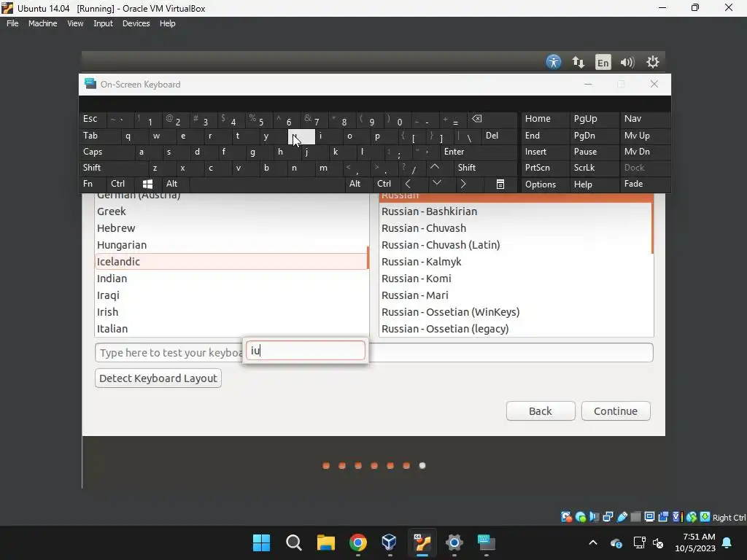Image resolution: width=747 pixels, height=560 pixels.
Task: Select Icelandic in language list
Action: pos(231,262)
